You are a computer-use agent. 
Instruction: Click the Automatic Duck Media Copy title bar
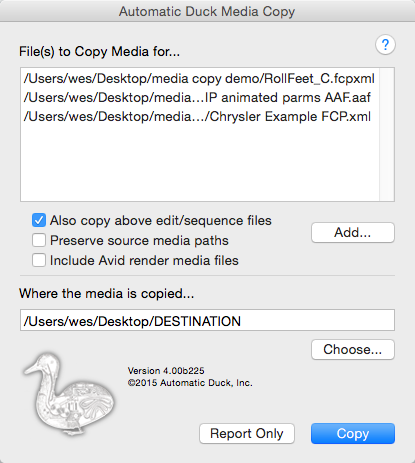pos(207,11)
